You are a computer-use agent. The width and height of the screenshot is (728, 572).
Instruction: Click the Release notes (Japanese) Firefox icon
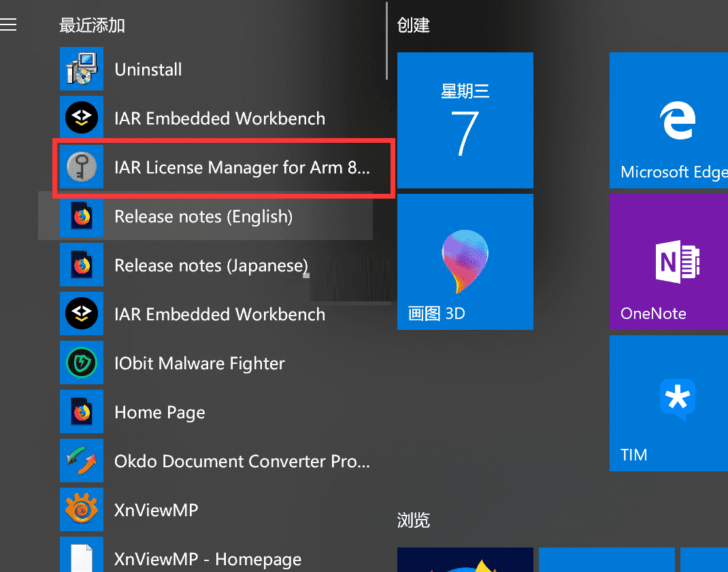coord(82,265)
